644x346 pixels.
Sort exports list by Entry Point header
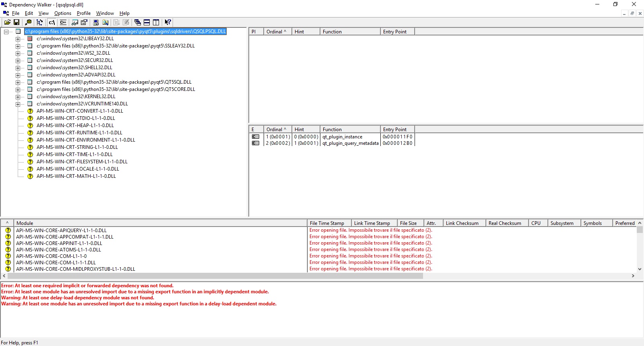pos(397,130)
